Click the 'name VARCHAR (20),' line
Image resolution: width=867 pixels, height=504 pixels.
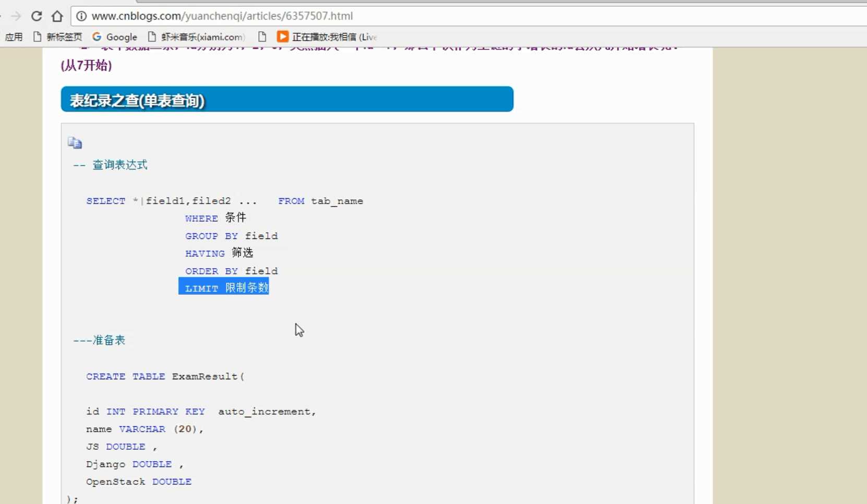144,429
